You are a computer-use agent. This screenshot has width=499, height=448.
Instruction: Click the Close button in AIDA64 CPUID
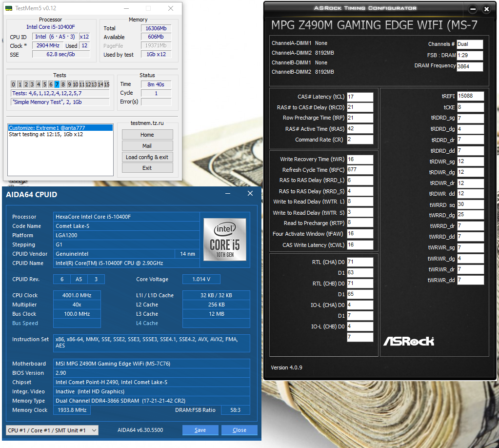(240, 430)
